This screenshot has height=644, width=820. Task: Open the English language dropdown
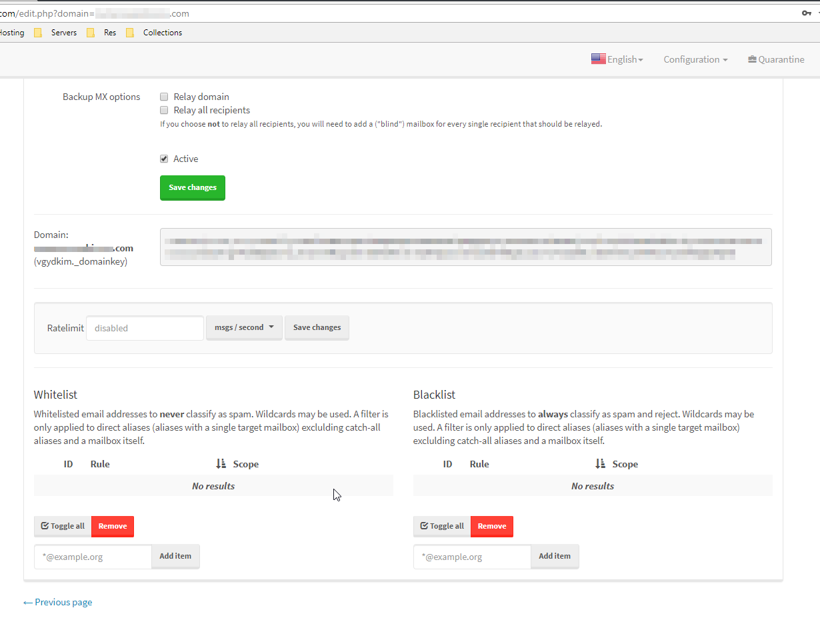click(625, 59)
